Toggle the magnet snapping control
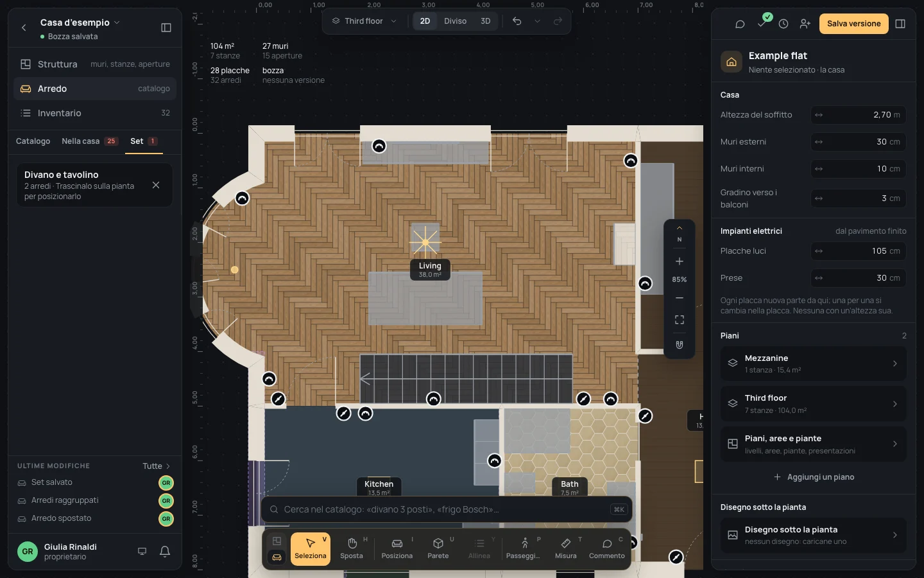Image resolution: width=924 pixels, height=578 pixels. [680, 345]
